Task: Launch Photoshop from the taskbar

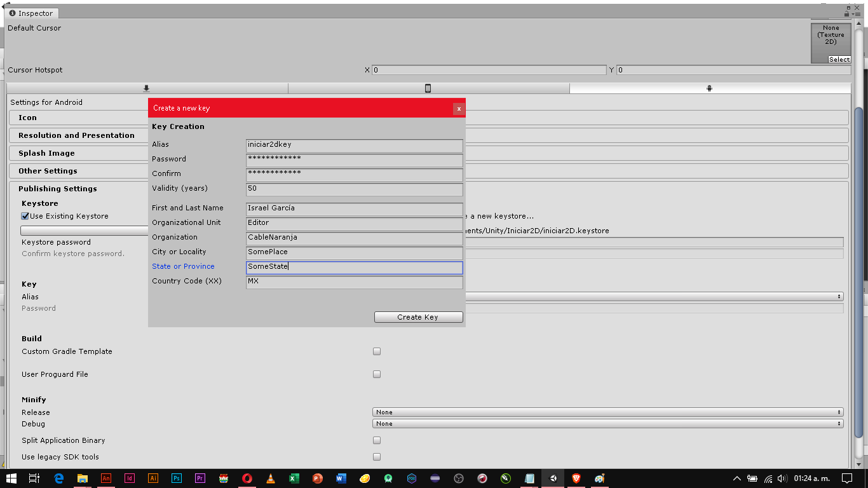Action: (177, 478)
